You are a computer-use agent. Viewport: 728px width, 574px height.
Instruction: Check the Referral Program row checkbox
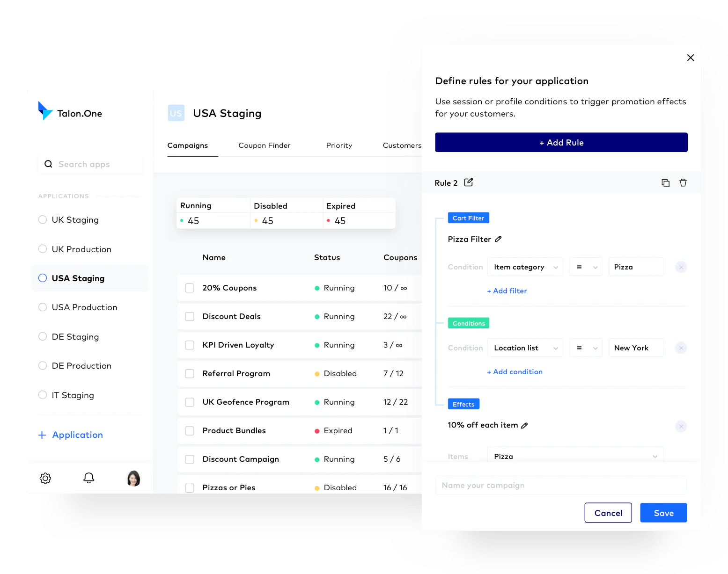190,374
